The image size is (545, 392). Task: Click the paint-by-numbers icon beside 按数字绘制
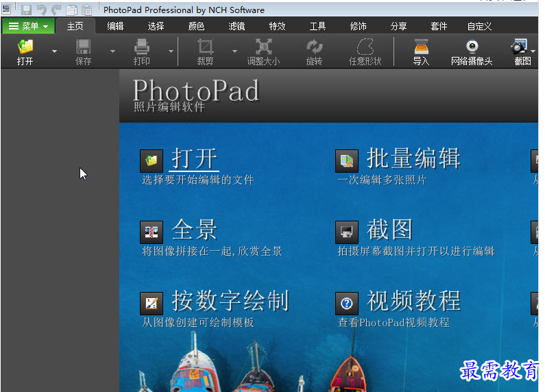click(x=152, y=304)
